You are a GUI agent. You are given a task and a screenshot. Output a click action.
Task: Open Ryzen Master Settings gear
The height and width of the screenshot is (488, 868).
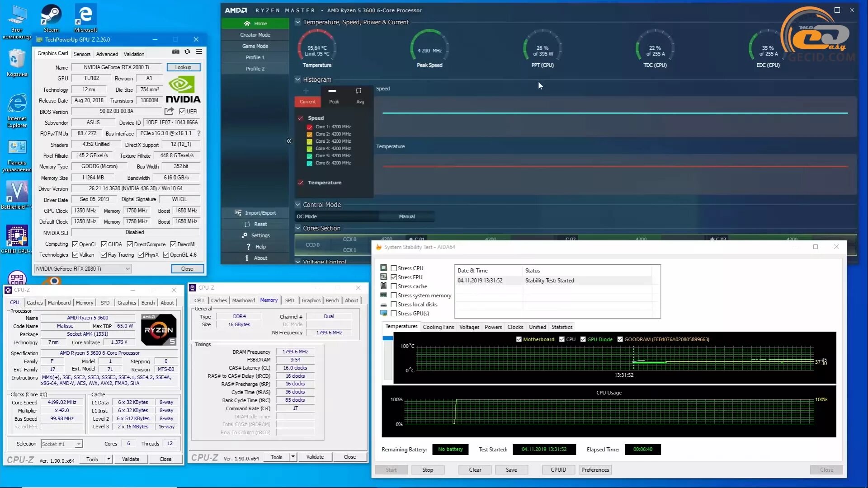coord(245,235)
